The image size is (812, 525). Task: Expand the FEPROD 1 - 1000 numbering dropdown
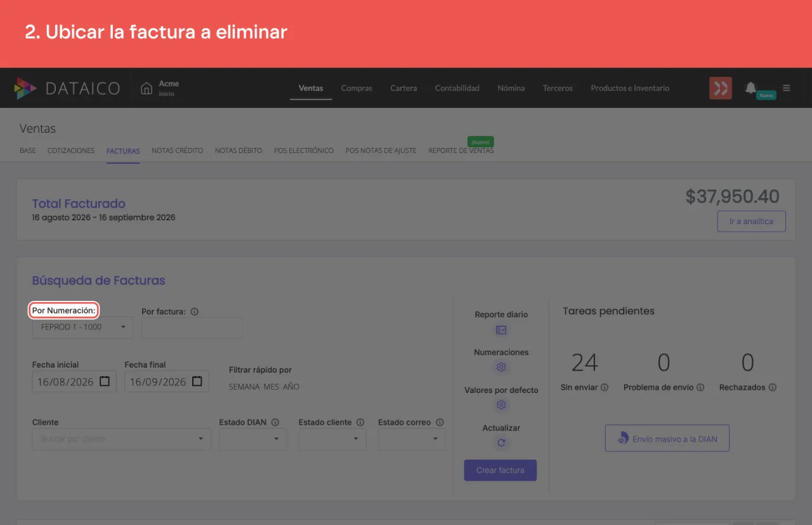pyautogui.click(x=83, y=328)
